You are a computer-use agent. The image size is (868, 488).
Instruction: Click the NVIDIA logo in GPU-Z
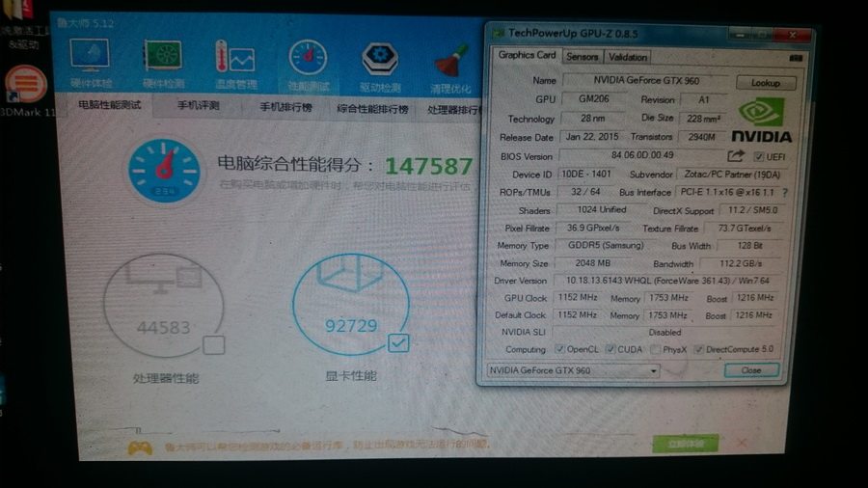click(x=762, y=120)
